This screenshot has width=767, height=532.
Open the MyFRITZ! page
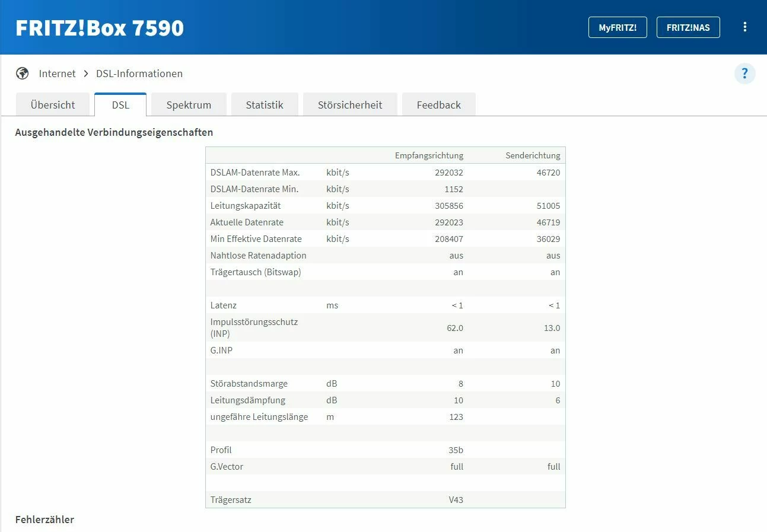tap(618, 27)
